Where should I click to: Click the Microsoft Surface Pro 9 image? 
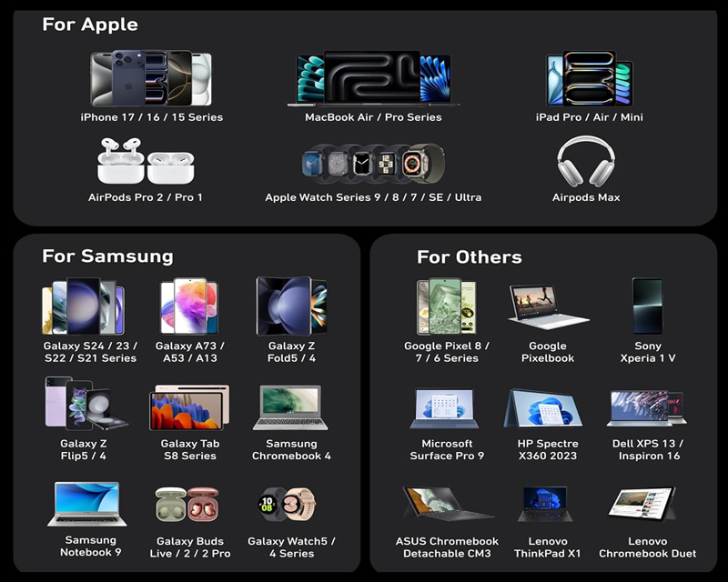(446, 410)
